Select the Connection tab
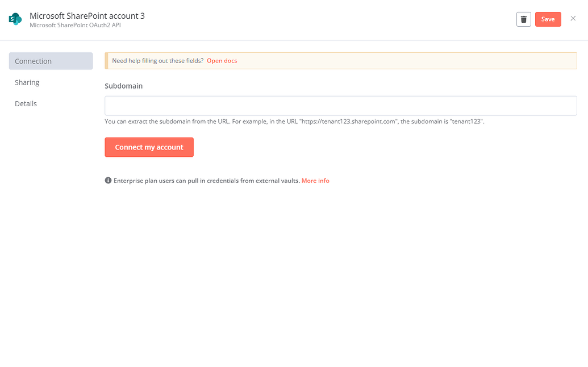 pyautogui.click(x=33, y=61)
